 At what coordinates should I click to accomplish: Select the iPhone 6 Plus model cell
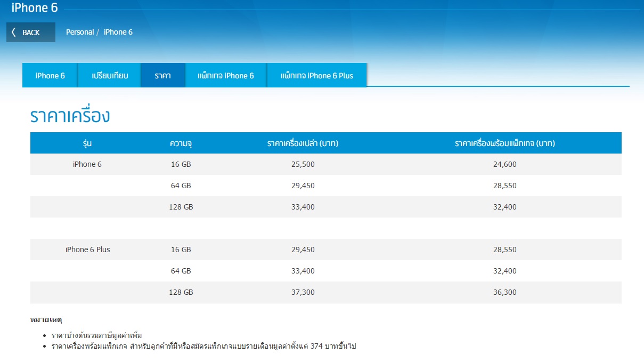[87, 250]
